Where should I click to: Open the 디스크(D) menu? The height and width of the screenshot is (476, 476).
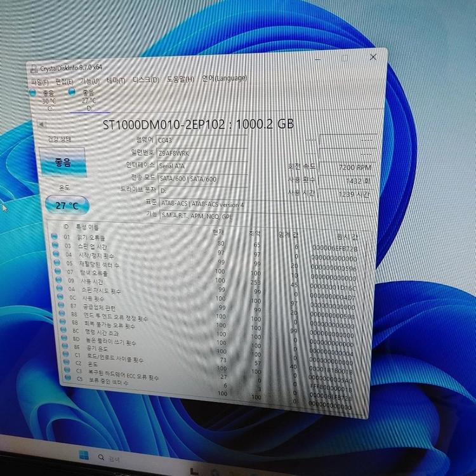[146, 80]
